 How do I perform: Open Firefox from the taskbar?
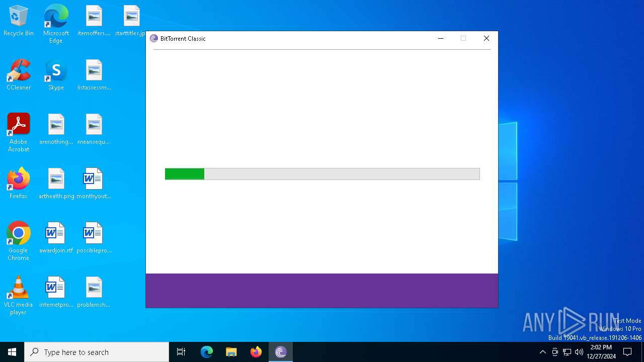pos(256,352)
